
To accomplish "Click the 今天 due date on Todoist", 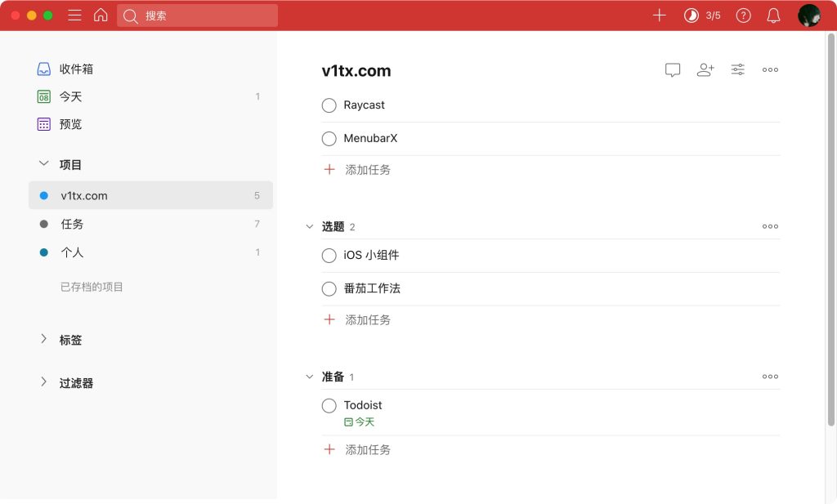I will click(360, 421).
